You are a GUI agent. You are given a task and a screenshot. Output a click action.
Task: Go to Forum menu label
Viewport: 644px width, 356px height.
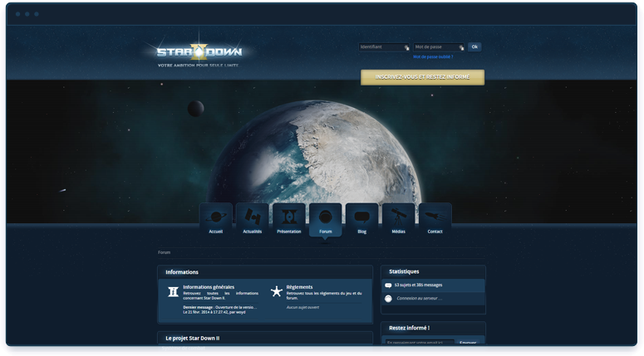pyautogui.click(x=325, y=232)
